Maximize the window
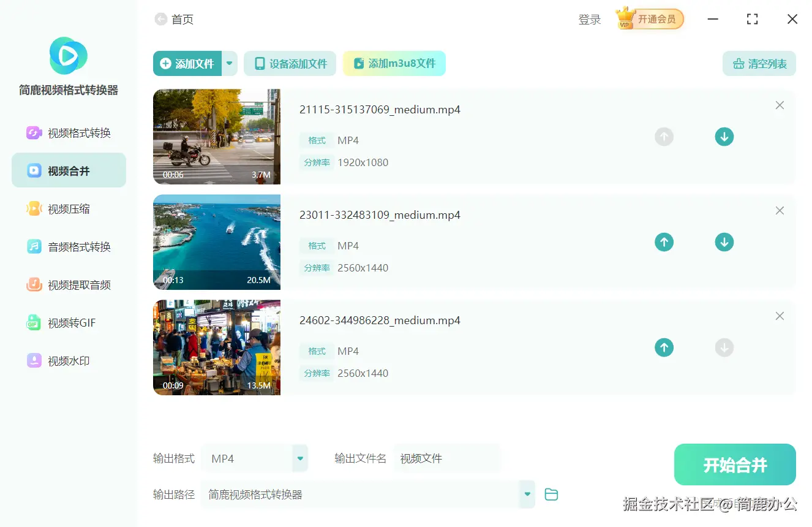 [753, 19]
